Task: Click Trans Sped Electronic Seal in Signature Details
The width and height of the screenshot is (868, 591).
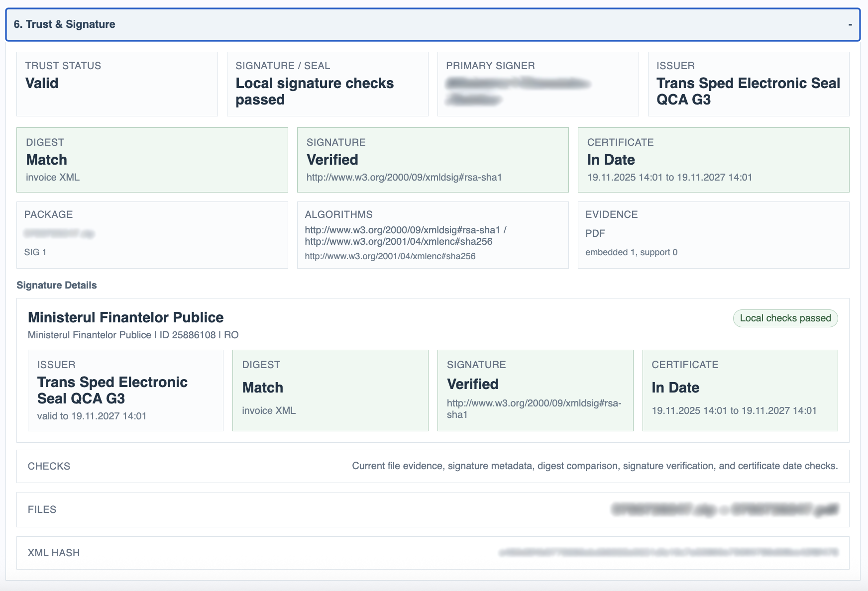Action: click(112, 390)
